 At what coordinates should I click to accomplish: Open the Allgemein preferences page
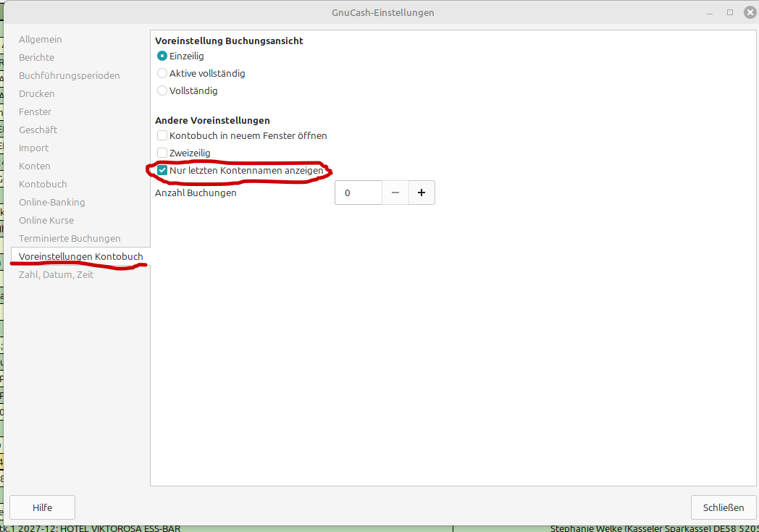tap(40, 40)
